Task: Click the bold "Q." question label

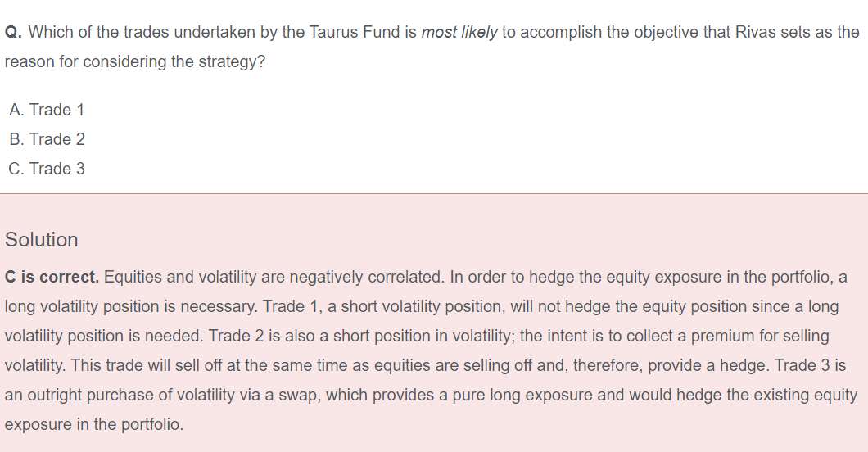Action: [13, 33]
